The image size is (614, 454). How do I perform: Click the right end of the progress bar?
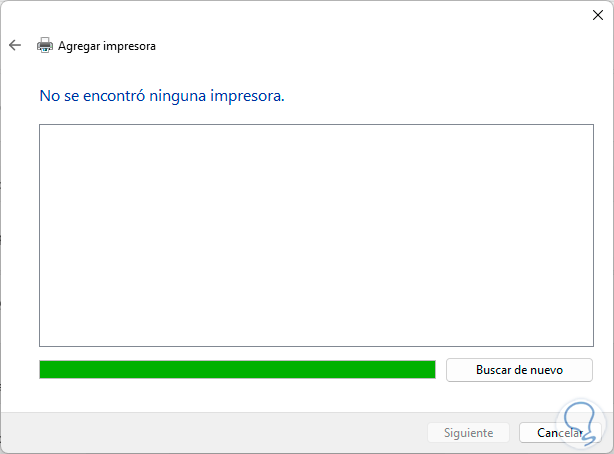click(429, 370)
